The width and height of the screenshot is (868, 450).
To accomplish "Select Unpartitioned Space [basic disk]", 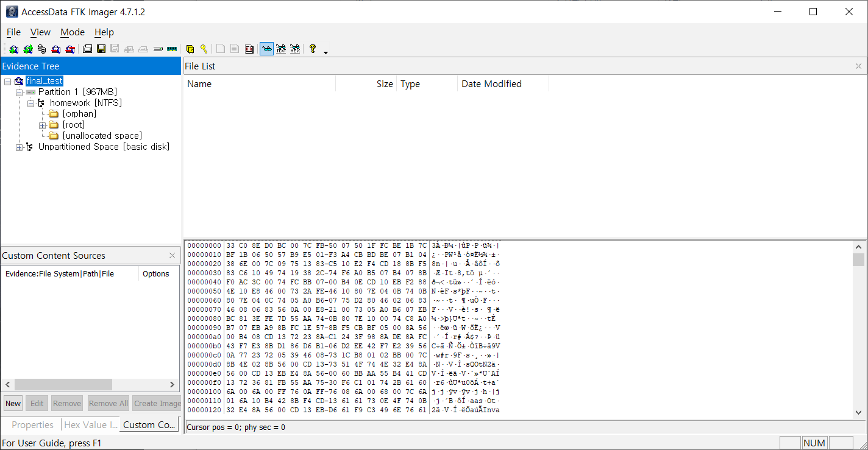I will point(104,147).
